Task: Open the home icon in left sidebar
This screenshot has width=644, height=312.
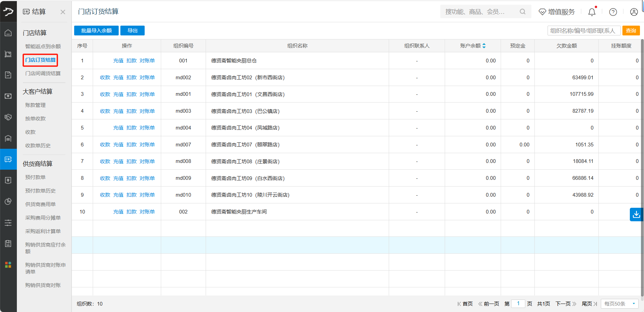Action: coord(8,33)
